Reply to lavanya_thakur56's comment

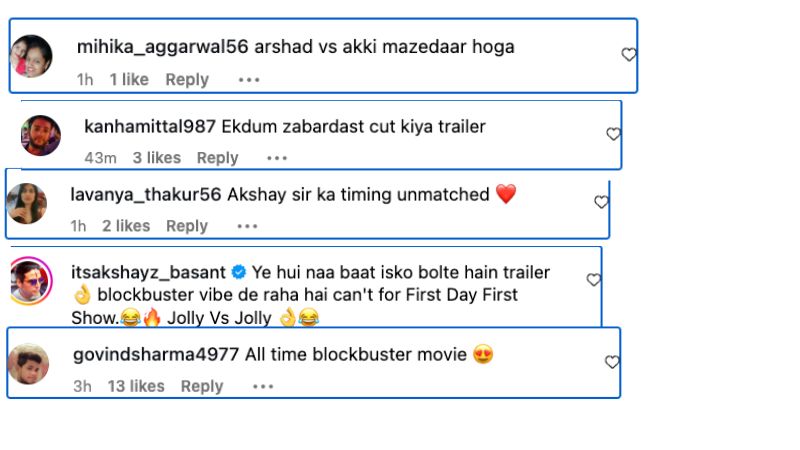click(186, 227)
